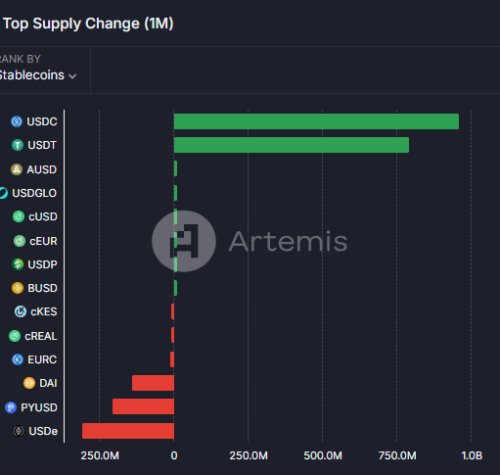
Task: Select the USDT green supply bar
Action: (291, 145)
